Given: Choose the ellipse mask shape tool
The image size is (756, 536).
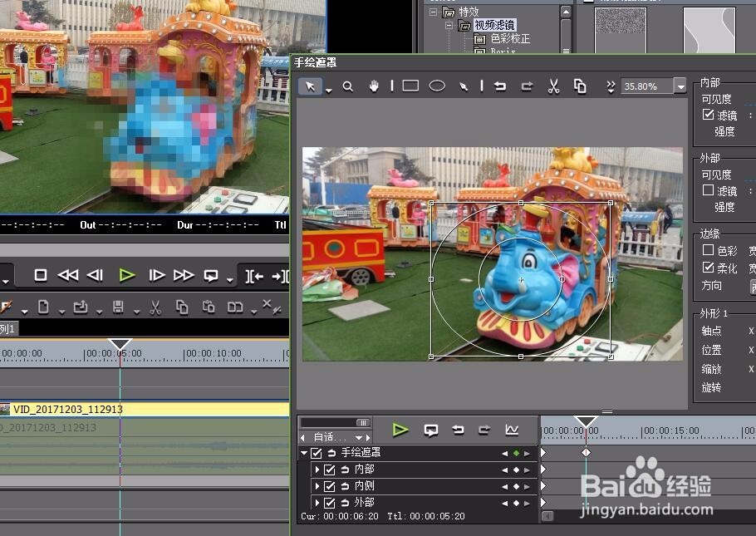Looking at the screenshot, I should click(437, 86).
